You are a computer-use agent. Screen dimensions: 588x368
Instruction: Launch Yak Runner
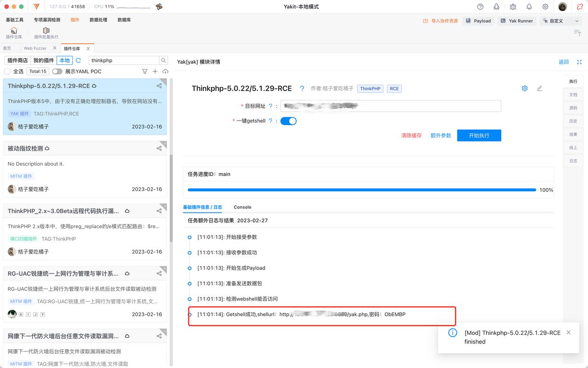point(517,21)
